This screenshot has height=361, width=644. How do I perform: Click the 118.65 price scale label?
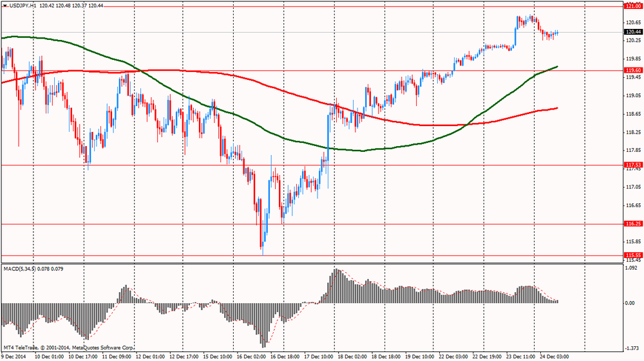pyautogui.click(x=633, y=114)
